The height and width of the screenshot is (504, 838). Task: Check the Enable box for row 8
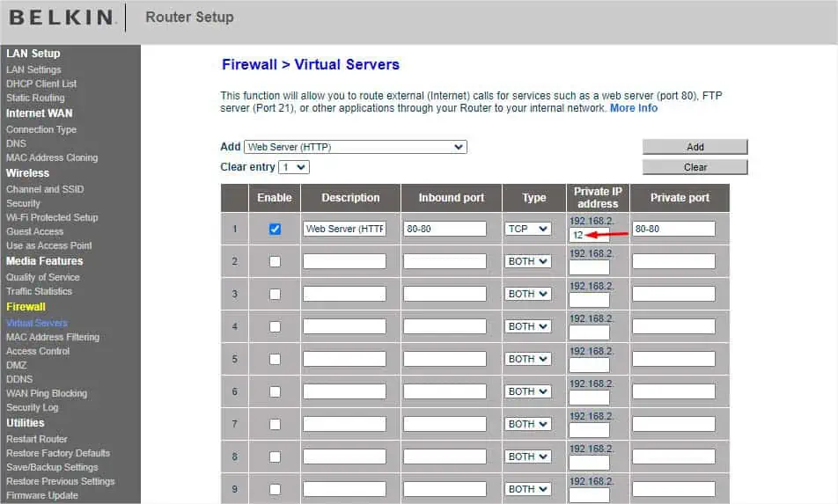275,457
